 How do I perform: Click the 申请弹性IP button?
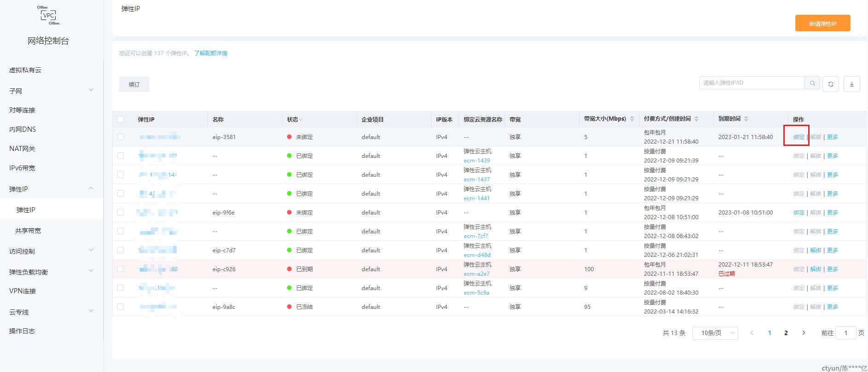[822, 23]
